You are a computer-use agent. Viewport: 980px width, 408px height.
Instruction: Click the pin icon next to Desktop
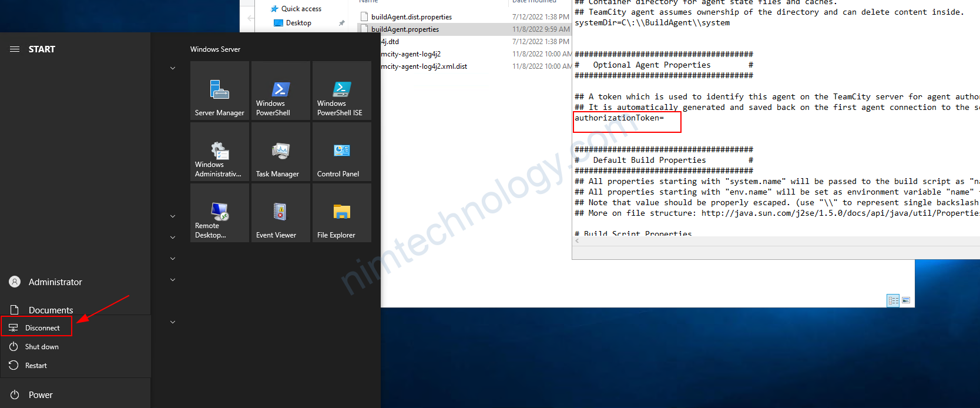pyautogui.click(x=341, y=23)
